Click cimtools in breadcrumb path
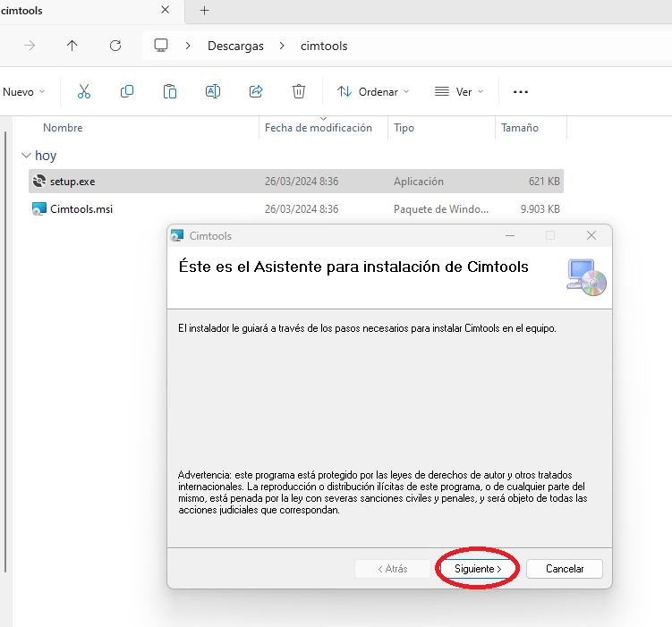This screenshot has width=672, height=627. pos(324,46)
